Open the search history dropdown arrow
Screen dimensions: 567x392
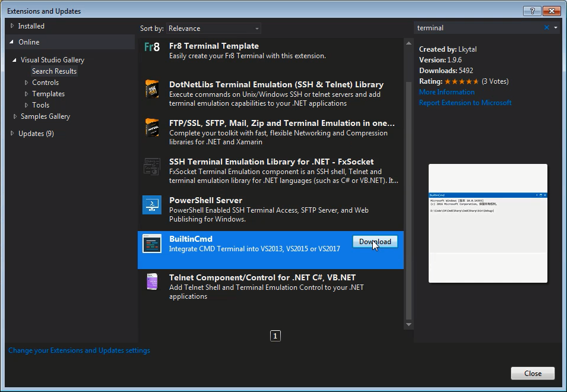coord(556,27)
